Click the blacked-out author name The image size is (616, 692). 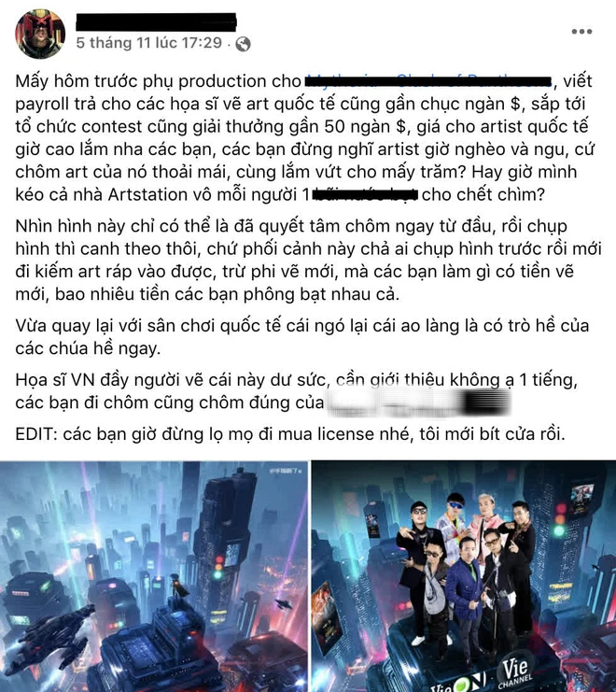click(x=157, y=22)
